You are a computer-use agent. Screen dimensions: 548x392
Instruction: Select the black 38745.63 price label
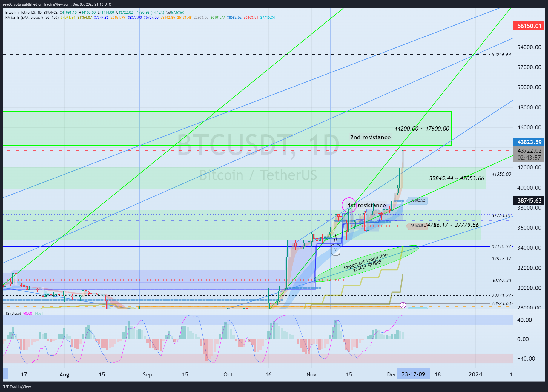tap(529, 200)
